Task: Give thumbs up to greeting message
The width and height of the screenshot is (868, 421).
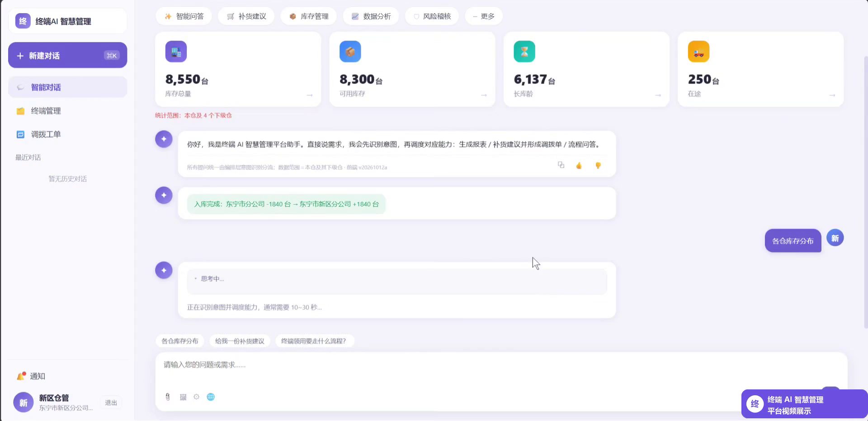Action: pos(579,165)
